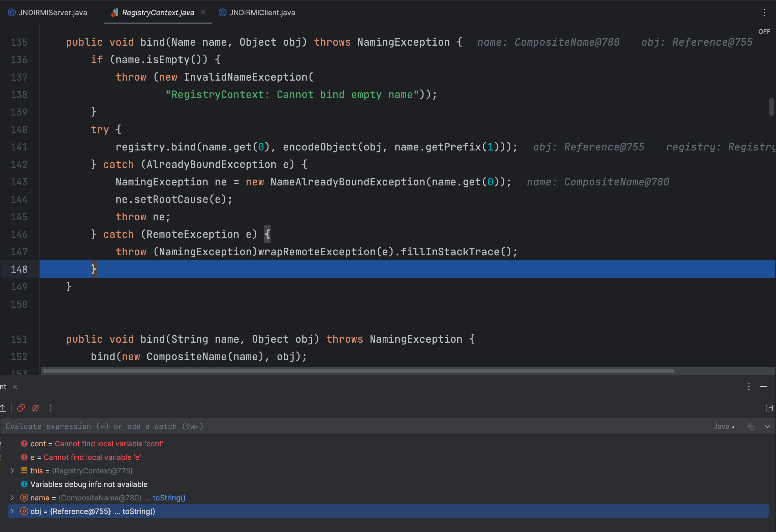This screenshot has width=776, height=532.
Task: Open the debug tool window options menu
Action: pos(749,387)
